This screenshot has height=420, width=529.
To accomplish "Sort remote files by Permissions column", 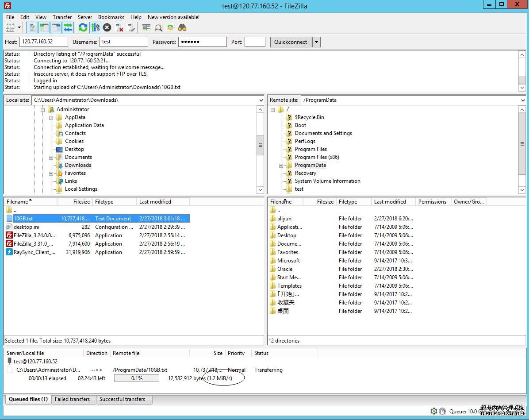I will 433,201.
